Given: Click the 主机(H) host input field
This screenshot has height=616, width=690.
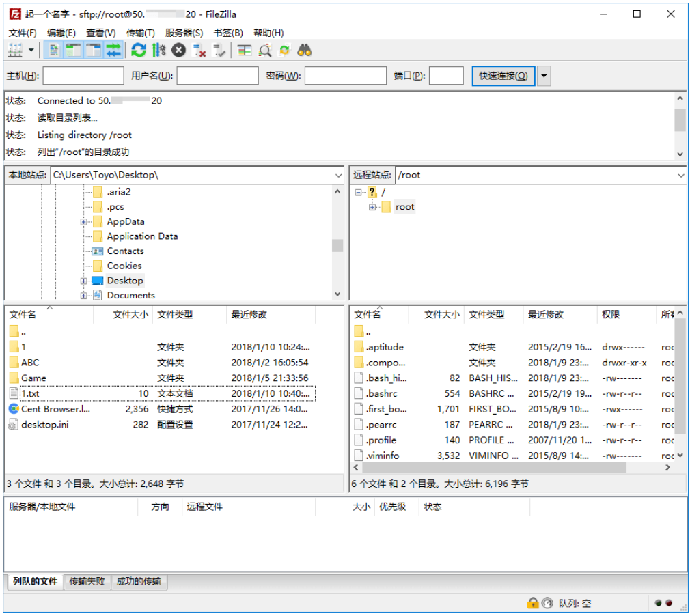Looking at the screenshot, I should (x=83, y=76).
